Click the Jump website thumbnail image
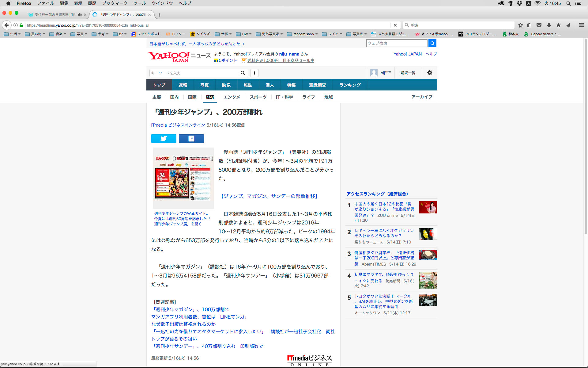The height and width of the screenshot is (368, 588). coord(183,178)
